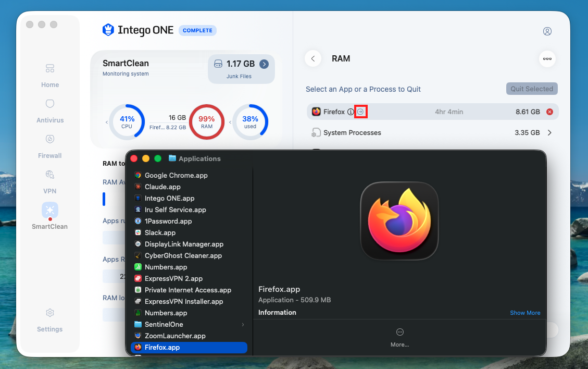
Task: Click the large Firefox preview icon
Action: (x=399, y=221)
